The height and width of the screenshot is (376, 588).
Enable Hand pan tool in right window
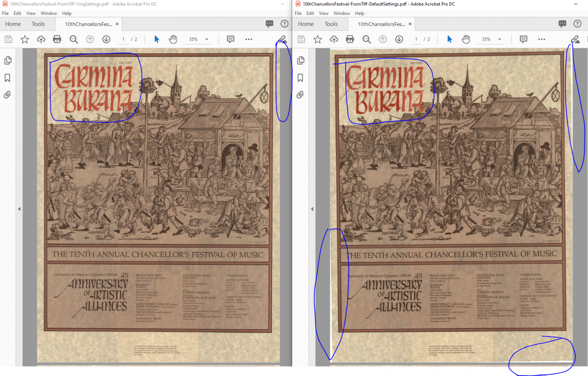coord(466,39)
